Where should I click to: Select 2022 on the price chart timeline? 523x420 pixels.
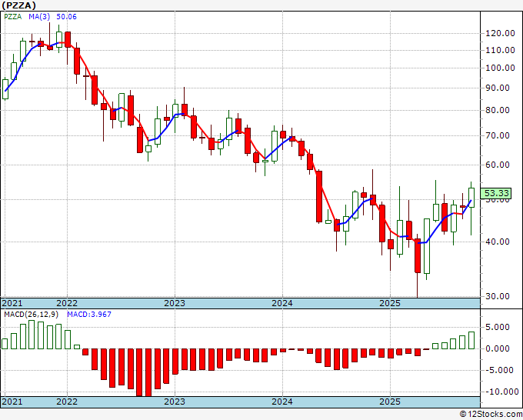coord(67,303)
